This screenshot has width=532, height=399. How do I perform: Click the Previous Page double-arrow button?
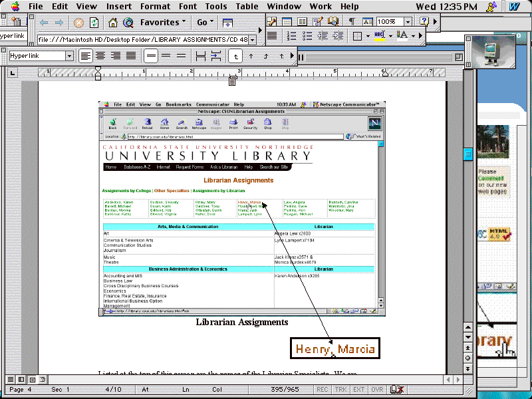click(x=468, y=348)
